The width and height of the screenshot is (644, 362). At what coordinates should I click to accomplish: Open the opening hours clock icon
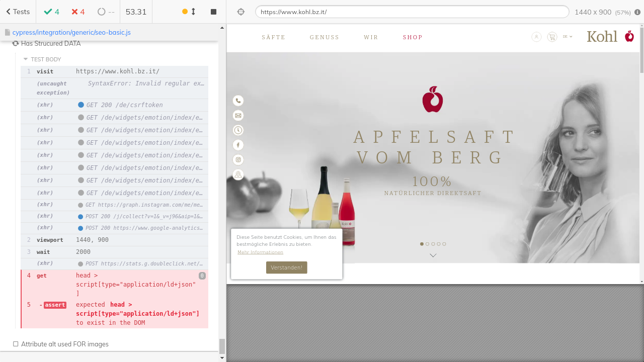238,130
